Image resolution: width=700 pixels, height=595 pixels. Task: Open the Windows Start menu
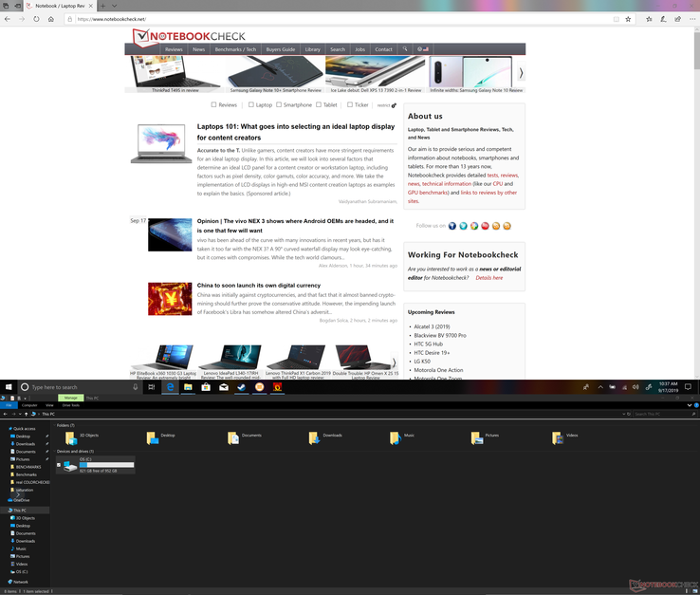tap(9, 387)
